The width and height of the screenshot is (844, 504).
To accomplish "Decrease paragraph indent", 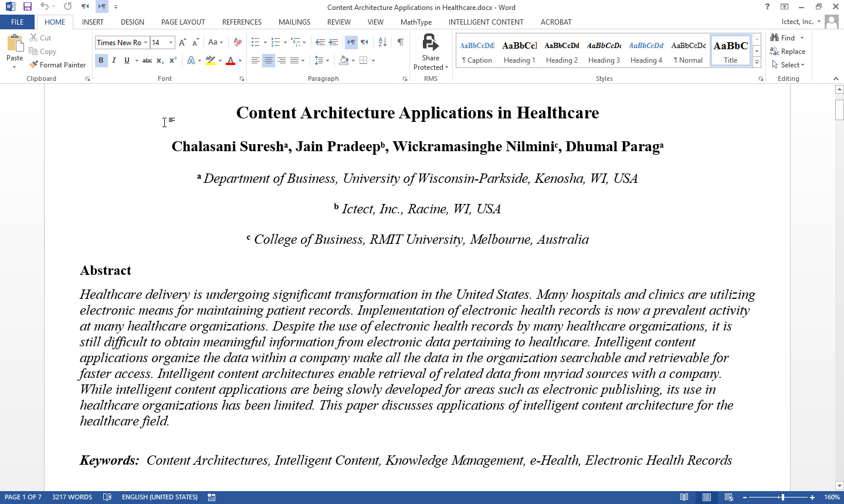I will 320,43.
